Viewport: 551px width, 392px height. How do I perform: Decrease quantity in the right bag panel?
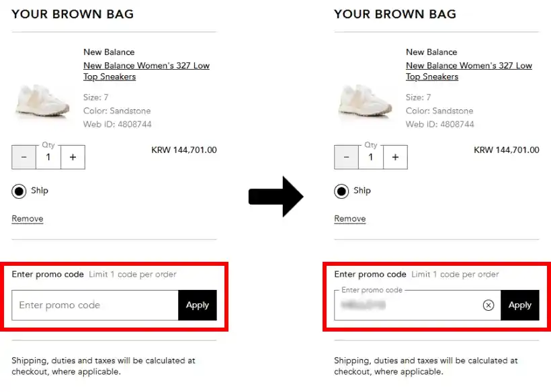click(347, 157)
